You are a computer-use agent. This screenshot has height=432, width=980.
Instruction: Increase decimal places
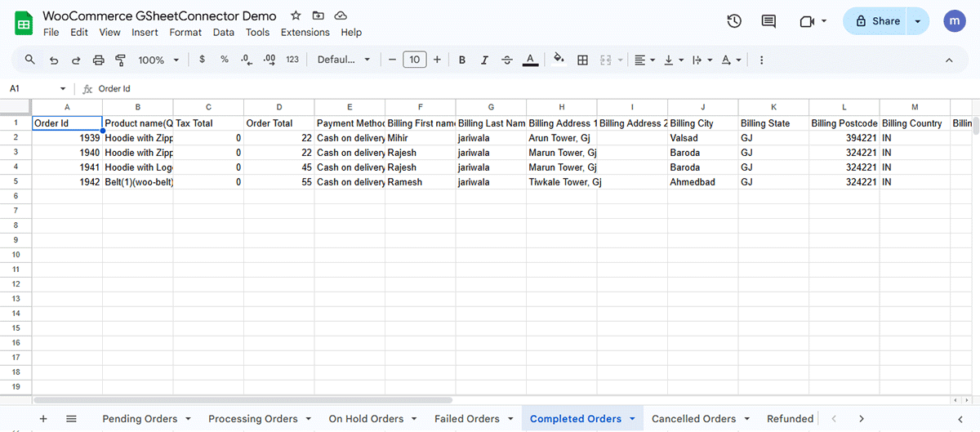click(269, 60)
